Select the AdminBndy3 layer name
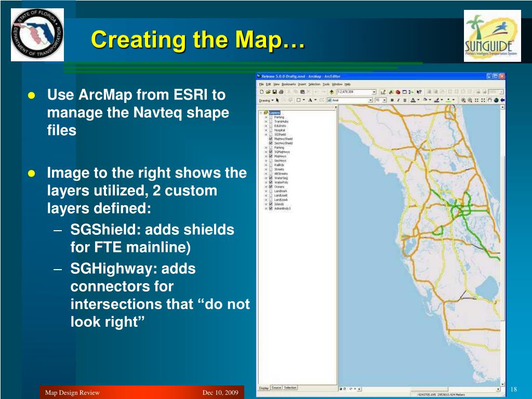Viewport: 532px width, 399px height. click(283, 208)
